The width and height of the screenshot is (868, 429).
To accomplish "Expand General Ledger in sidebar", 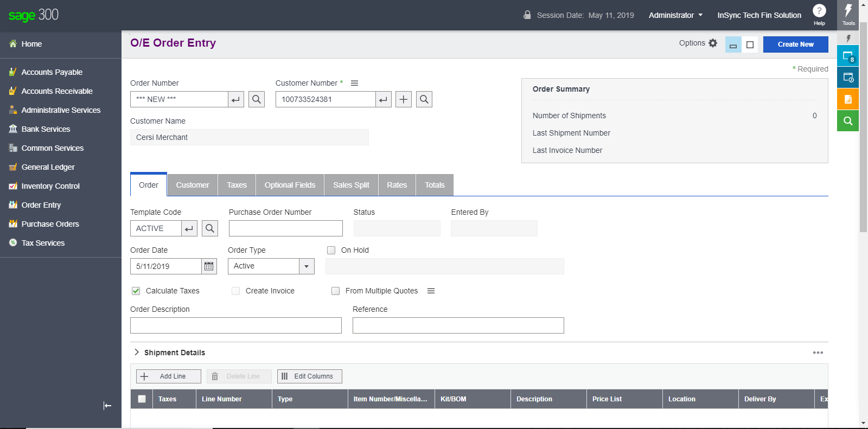I will [48, 167].
